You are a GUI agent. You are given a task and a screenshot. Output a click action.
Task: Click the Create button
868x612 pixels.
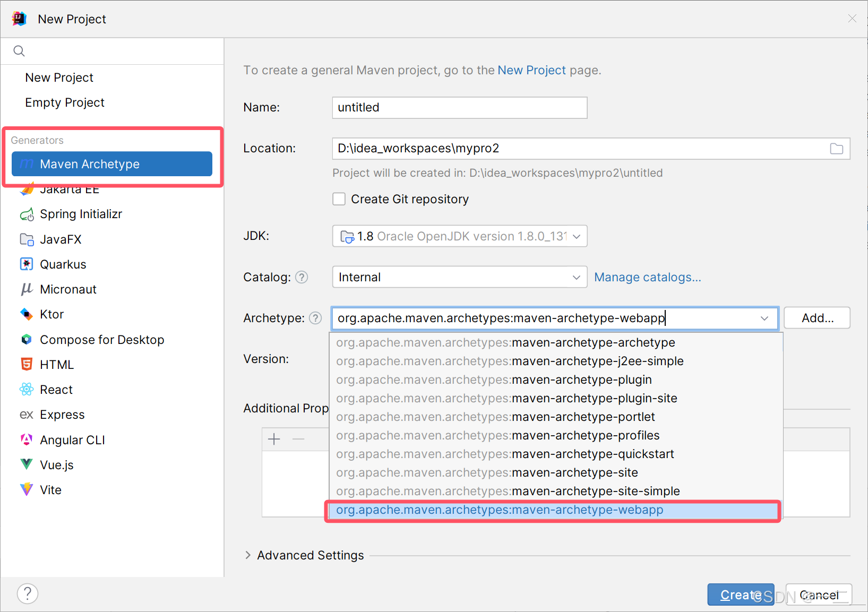[741, 594]
